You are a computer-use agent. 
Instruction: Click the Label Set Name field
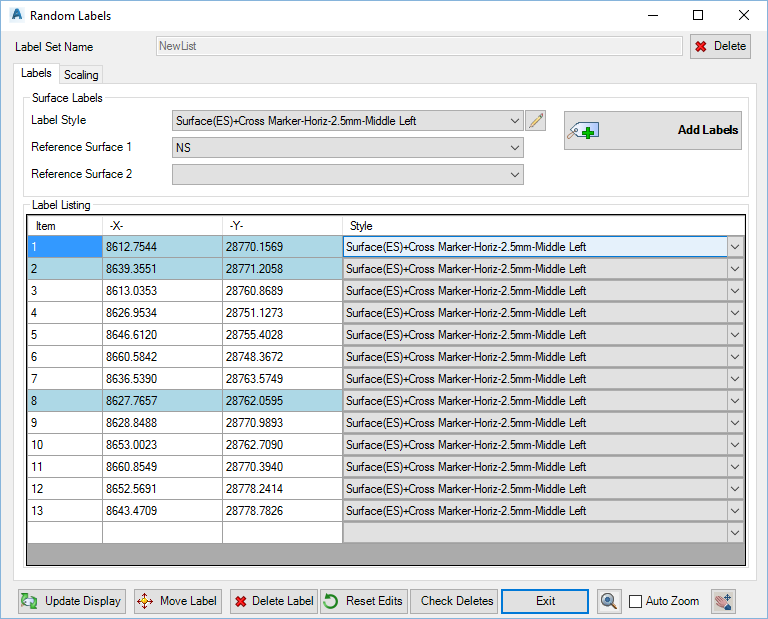(x=419, y=46)
